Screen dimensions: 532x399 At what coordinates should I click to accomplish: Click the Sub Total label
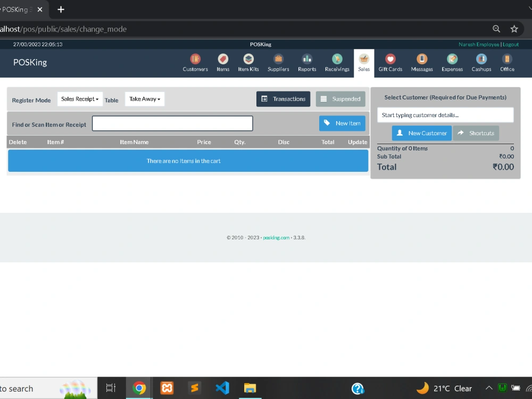pos(389,156)
